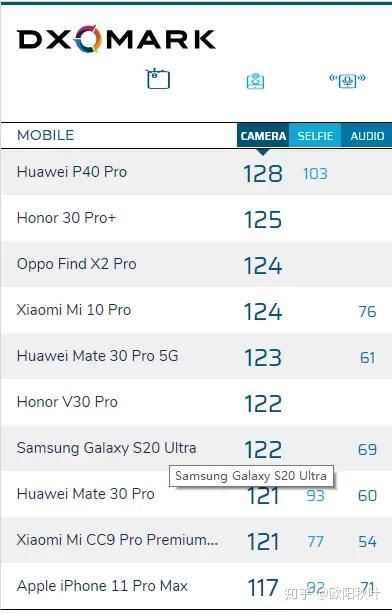Image resolution: width=392 pixels, height=613 pixels.
Task: Open Oppo Find X2 Pro entry
Action: coord(77,264)
